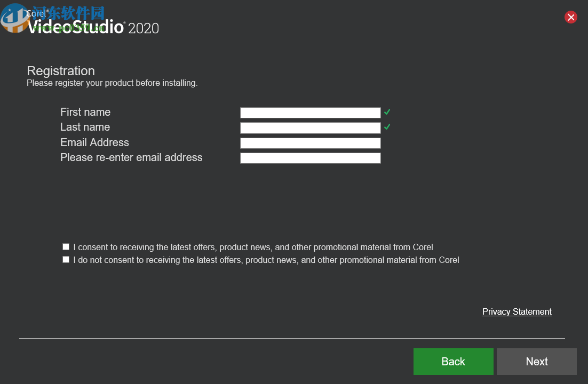Click the Last name label
Viewport: 588px width, 384px height.
pos(85,127)
